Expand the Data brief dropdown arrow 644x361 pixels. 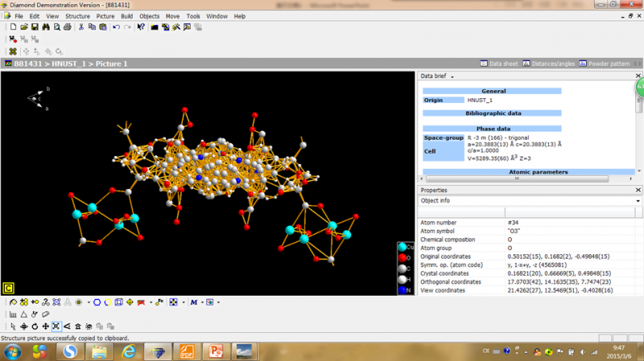(x=452, y=76)
